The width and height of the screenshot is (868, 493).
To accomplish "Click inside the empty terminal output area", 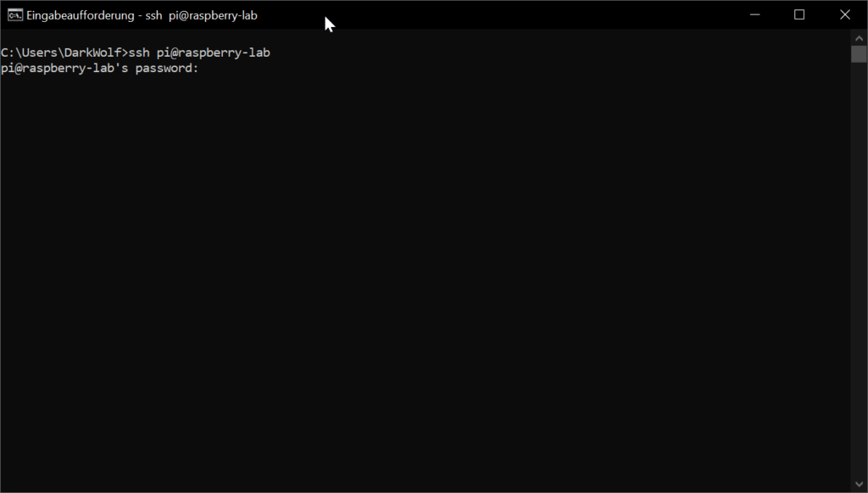I will point(424,254).
